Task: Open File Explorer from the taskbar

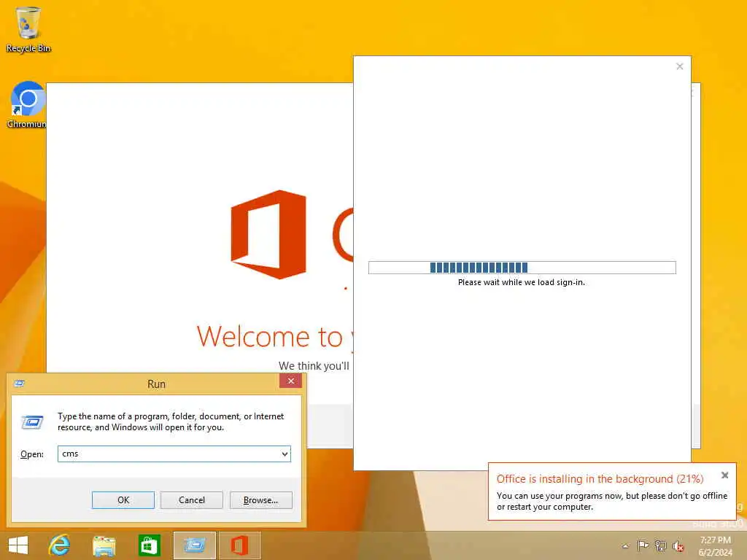Action: point(104,545)
